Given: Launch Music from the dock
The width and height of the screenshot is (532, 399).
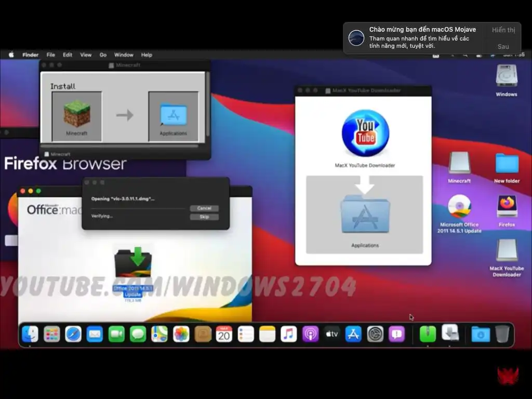Looking at the screenshot, I should (289, 334).
